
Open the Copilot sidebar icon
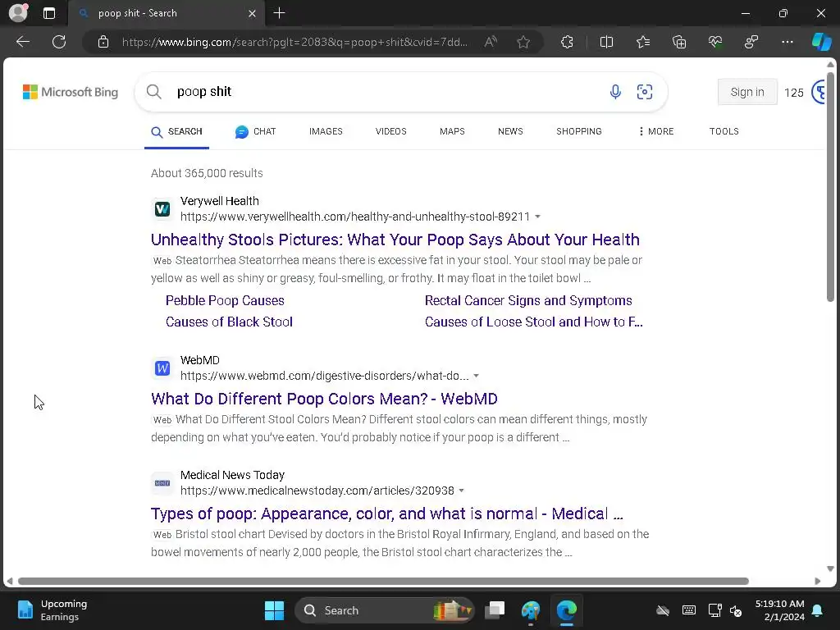tap(822, 42)
